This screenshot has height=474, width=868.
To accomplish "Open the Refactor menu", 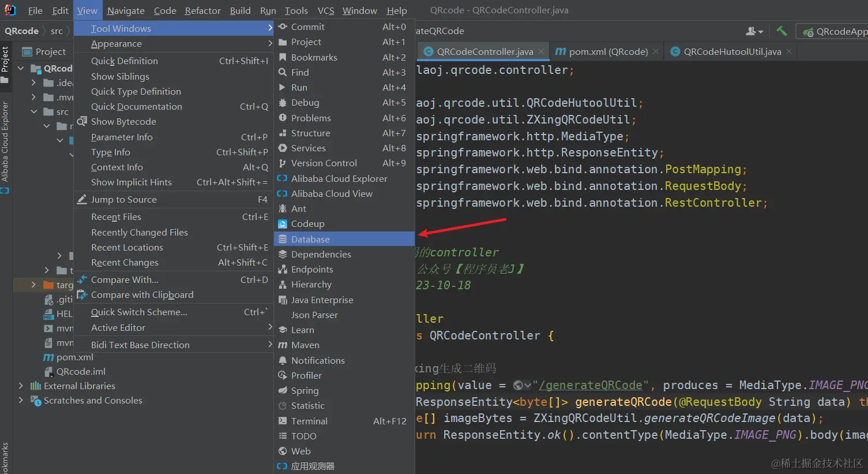I will (x=203, y=10).
